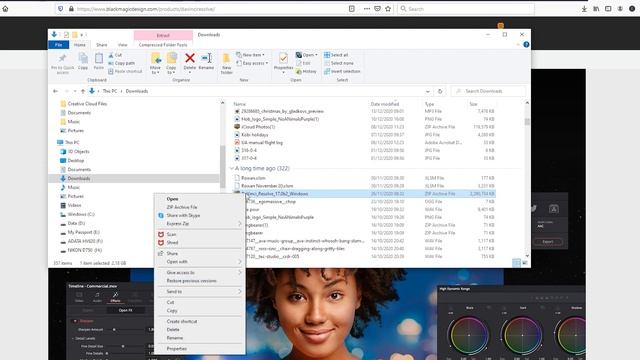Image resolution: width=640 pixels, height=360 pixels.
Task: Click the browser Home icon
Action: [x=5, y=9]
